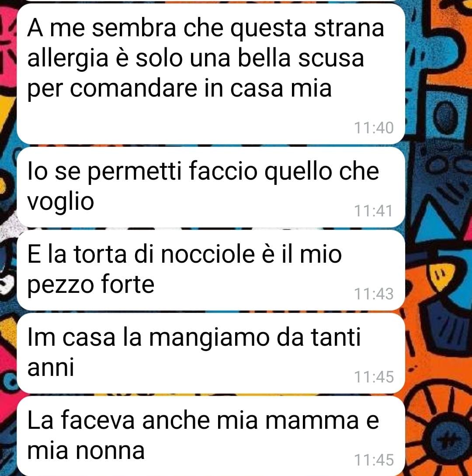Tap the word "allergia" in the first message
Screen dimensions: 472x476
coord(68,59)
